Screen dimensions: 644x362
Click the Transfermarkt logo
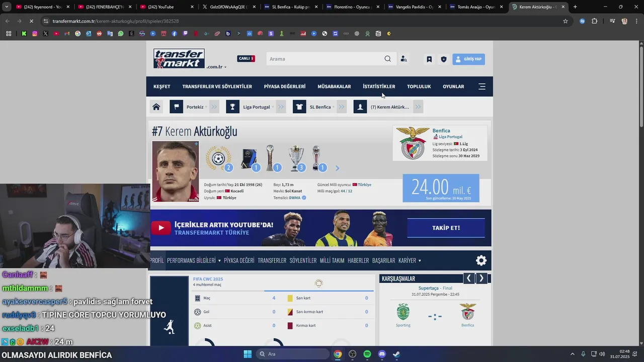pyautogui.click(x=179, y=58)
